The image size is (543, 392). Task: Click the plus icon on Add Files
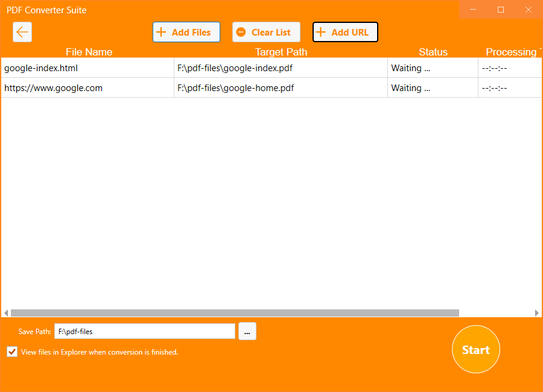pos(161,32)
